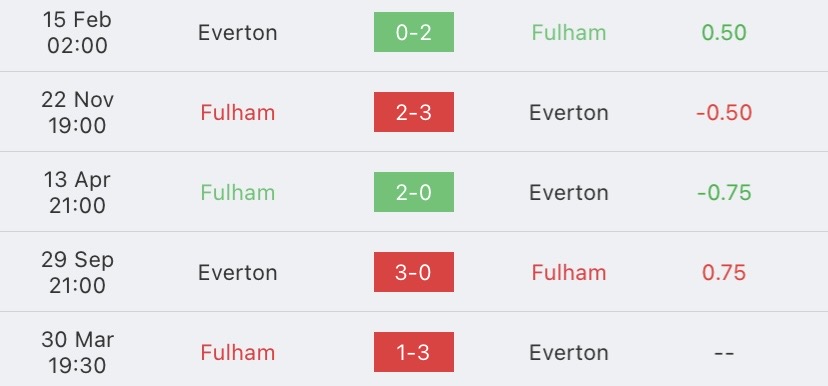
Task: Select green Fulham in the 15 Feb match
Action: click(x=569, y=33)
